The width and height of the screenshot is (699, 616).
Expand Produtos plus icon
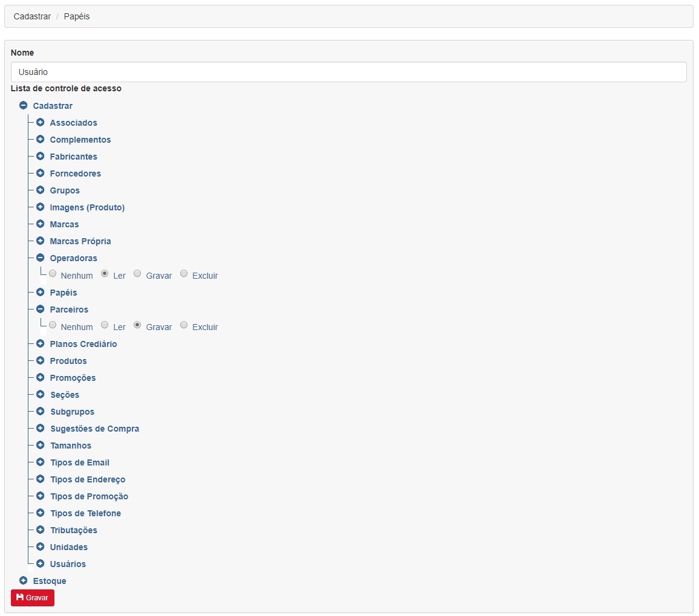40,361
